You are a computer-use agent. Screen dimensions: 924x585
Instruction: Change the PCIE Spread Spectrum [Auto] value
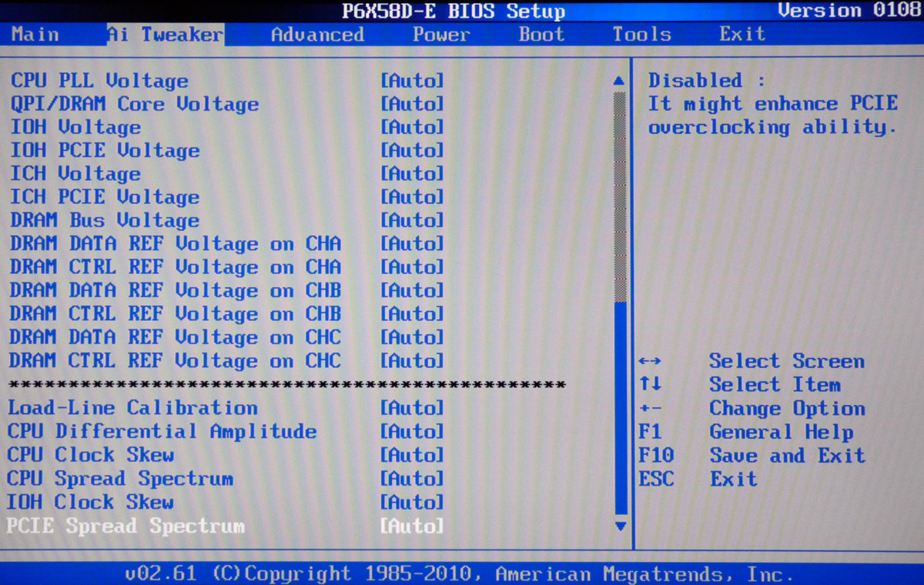(413, 526)
